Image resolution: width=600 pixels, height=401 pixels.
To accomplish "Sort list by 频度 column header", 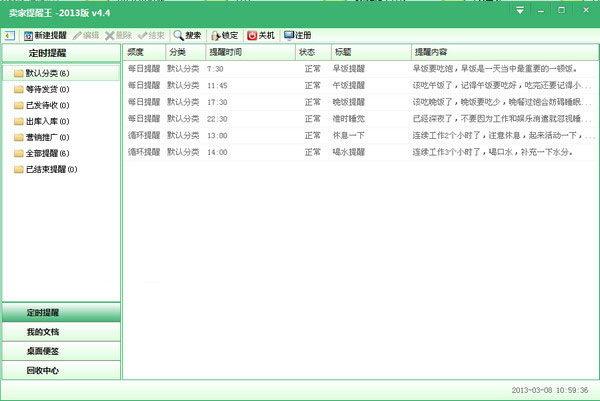I will tap(142, 51).
